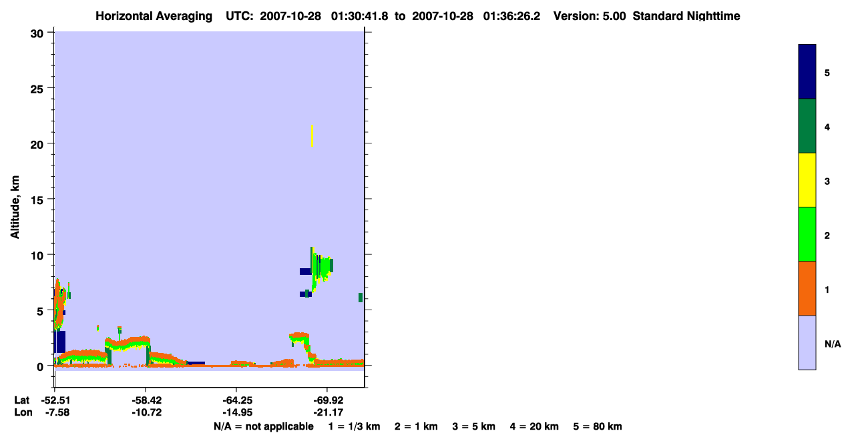The height and width of the screenshot is (445, 868).
Task: Click the '4 = 20 km' legend note
Action: [x=535, y=426]
